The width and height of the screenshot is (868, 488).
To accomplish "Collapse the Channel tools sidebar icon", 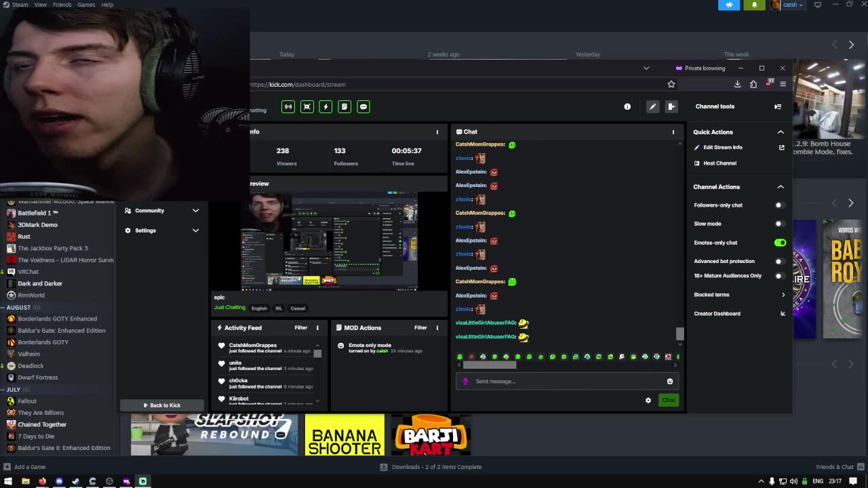I will pos(778,106).
